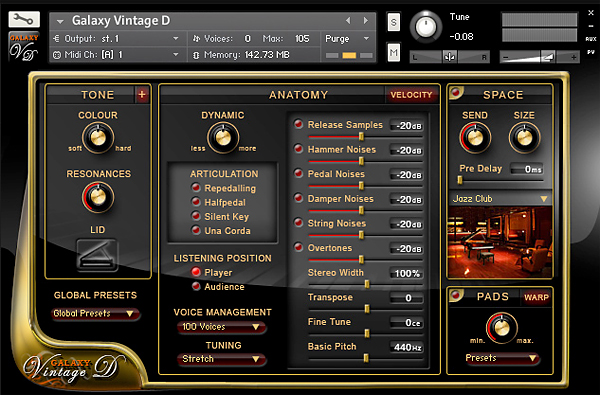Click the RESONANCES knob
The width and height of the screenshot is (600, 395).
click(98, 197)
